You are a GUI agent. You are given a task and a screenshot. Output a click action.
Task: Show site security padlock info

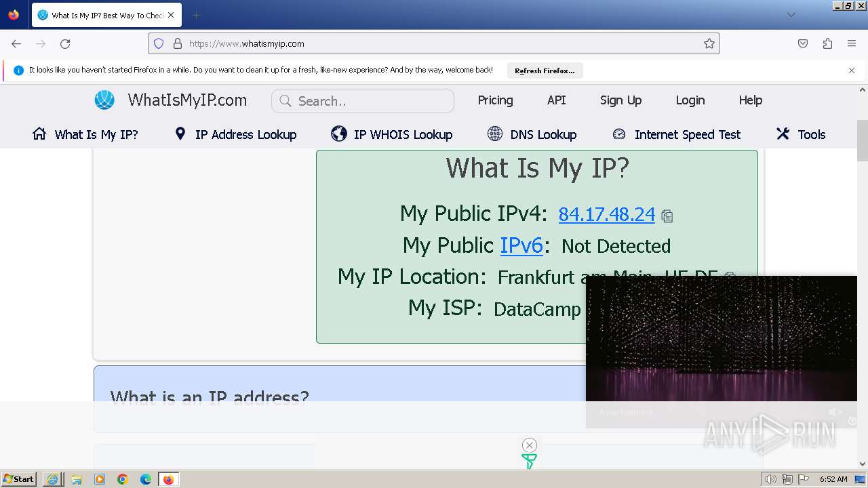pos(178,43)
